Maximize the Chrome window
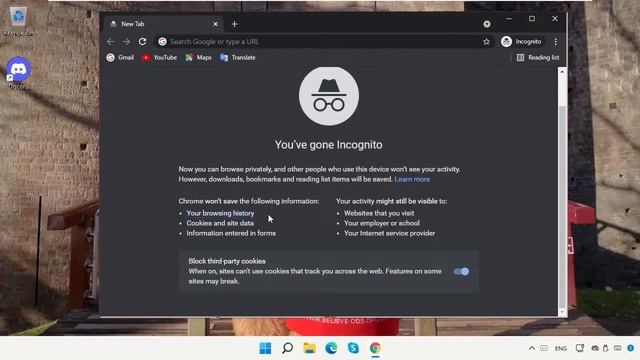The image size is (640, 360). [532, 19]
